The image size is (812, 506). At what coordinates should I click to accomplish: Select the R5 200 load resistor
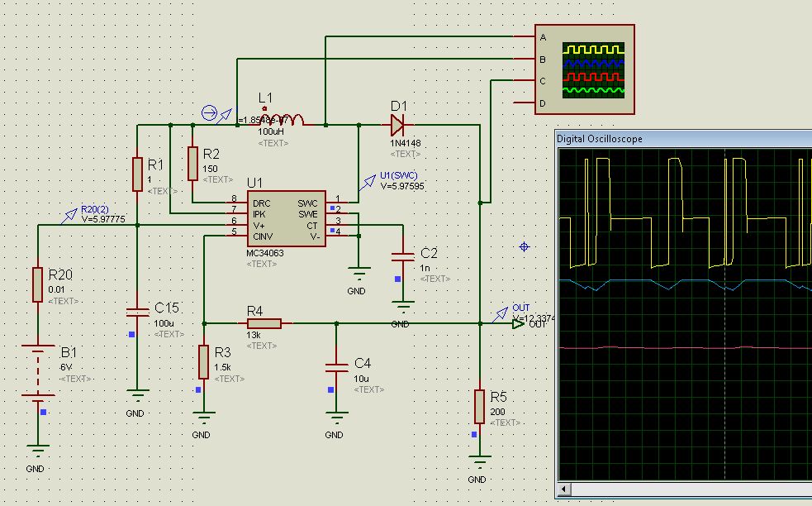click(x=479, y=406)
